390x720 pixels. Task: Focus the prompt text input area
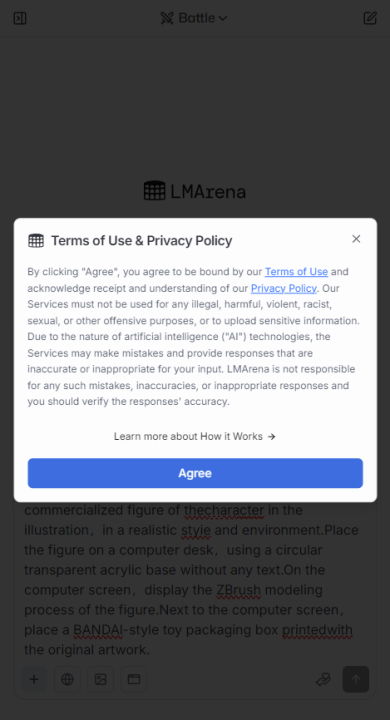(195, 579)
